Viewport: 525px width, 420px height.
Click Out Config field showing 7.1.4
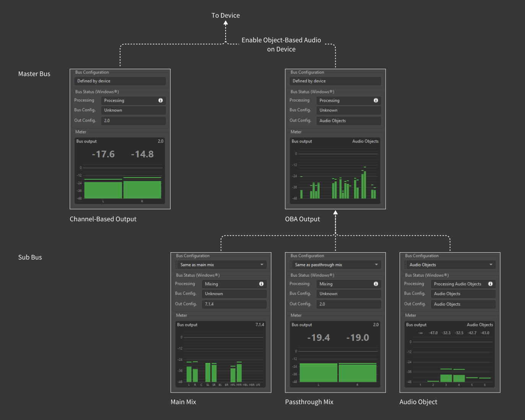pyautogui.click(x=234, y=304)
